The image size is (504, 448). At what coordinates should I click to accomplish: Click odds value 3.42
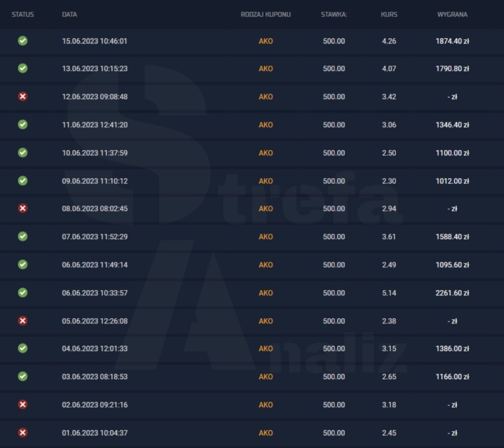pyautogui.click(x=389, y=97)
